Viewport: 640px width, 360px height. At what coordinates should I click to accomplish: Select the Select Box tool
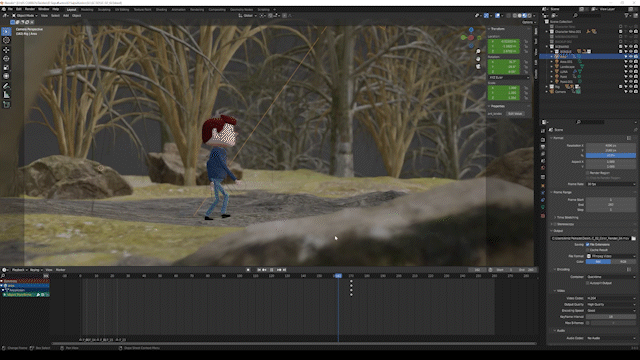pyautogui.click(x=6, y=31)
